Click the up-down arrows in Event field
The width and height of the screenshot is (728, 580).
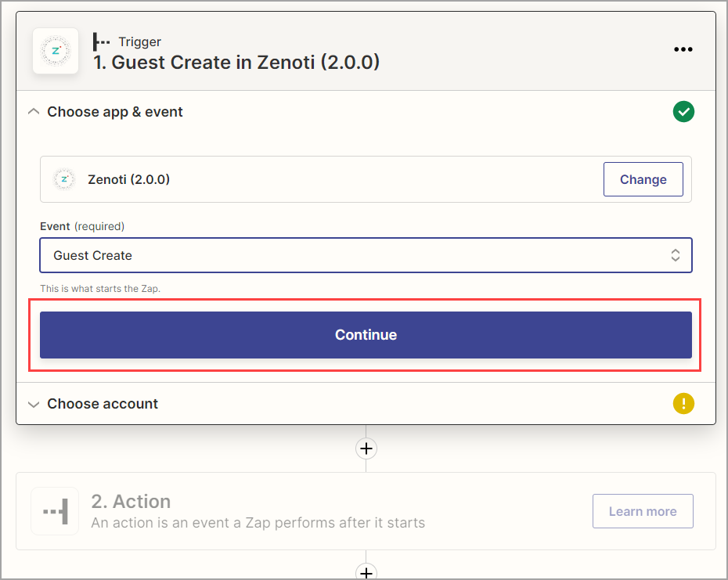(675, 255)
